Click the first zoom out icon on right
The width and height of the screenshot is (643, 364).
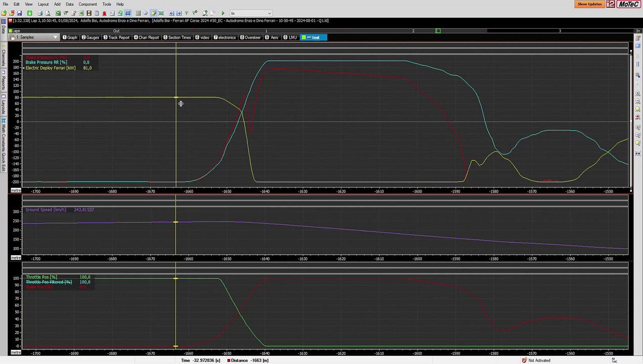638,101
